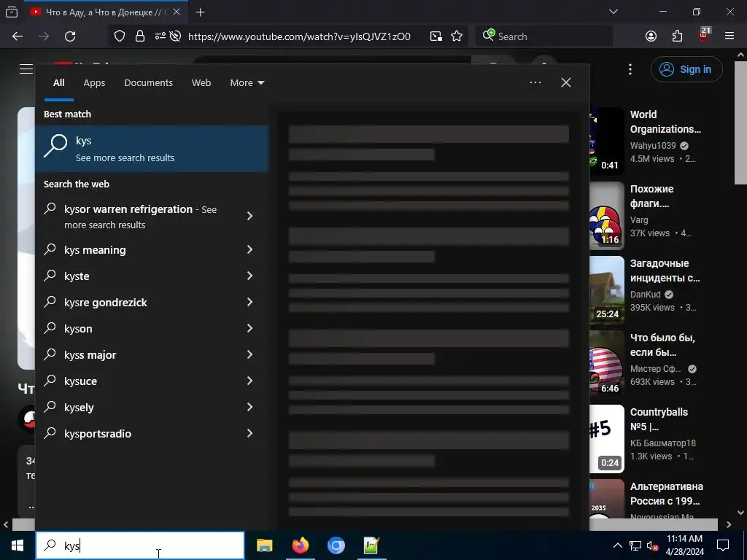This screenshot has height=560, width=747.
Task: Open the Загадочные инциденты video title
Action: 665,271
